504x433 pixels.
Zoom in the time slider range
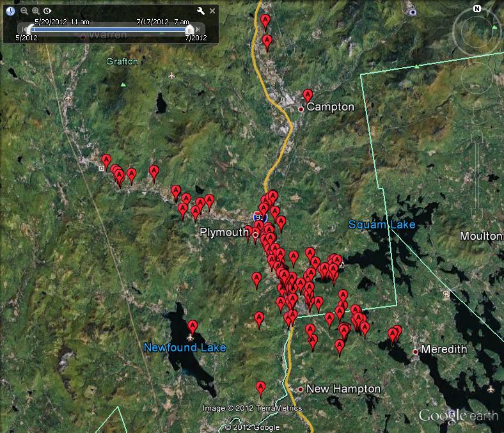tap(35, 11)
